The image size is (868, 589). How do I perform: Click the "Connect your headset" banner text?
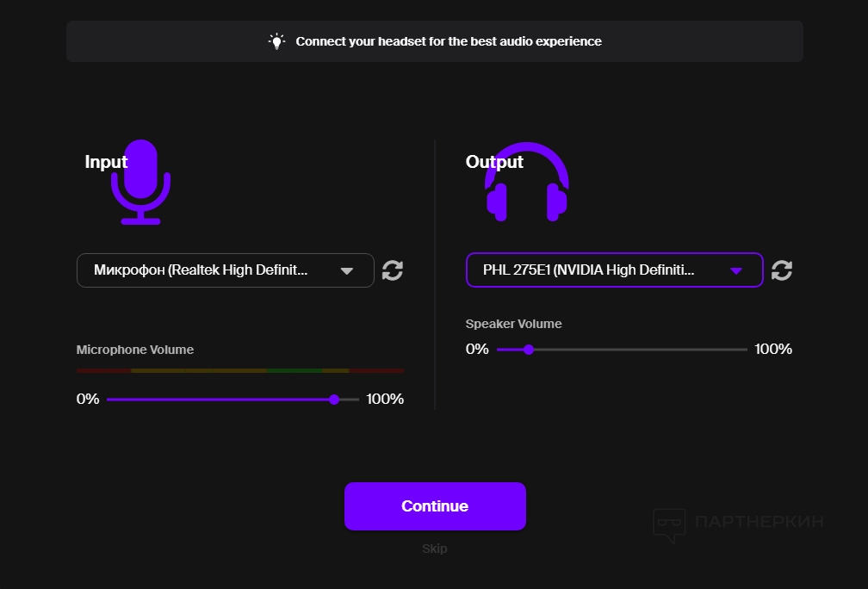pyautogui.click(x=449, y=41)
